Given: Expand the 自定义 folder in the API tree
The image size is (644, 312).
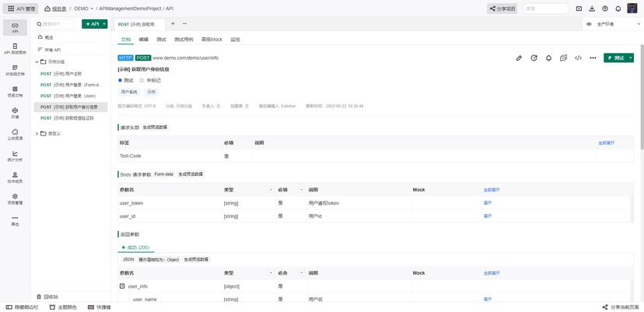Looking at the screenshot, I should click(37, 134).
